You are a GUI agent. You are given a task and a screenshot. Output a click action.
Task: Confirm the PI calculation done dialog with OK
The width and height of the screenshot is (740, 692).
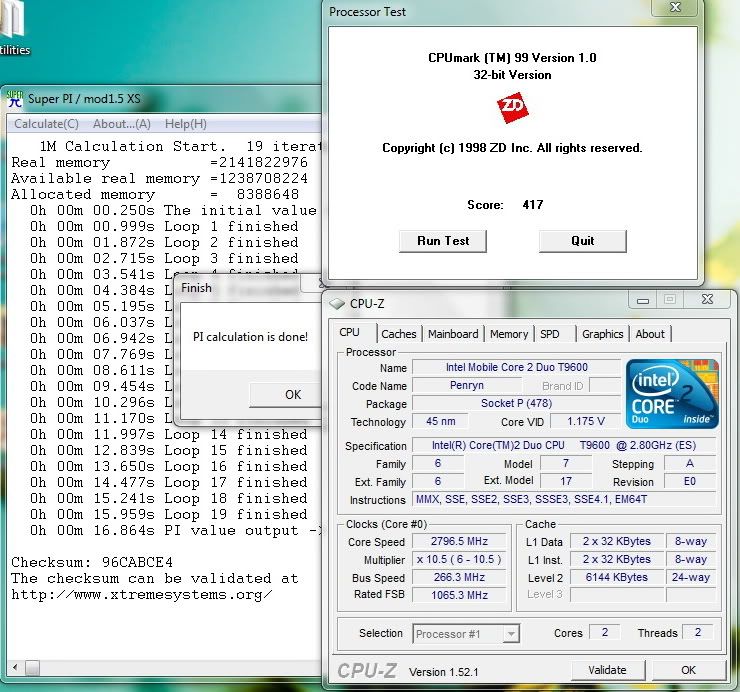[x=292, y=394]
